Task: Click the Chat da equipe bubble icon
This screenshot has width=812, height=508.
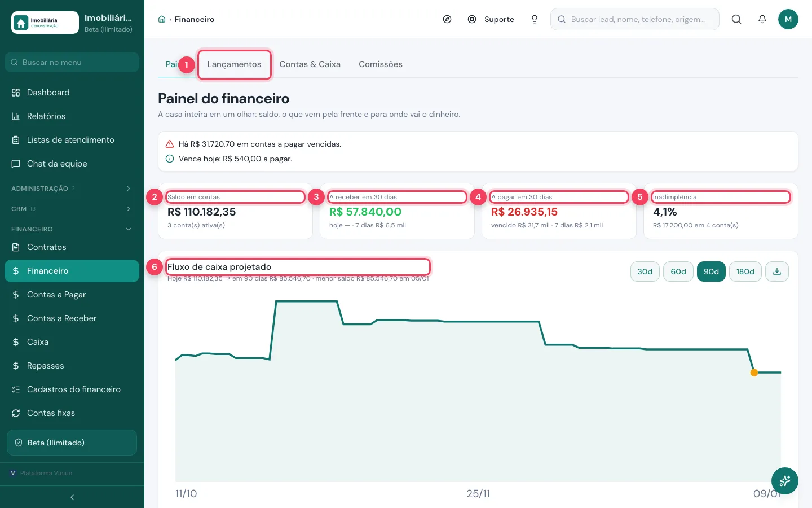Action: tap(16, 164)
